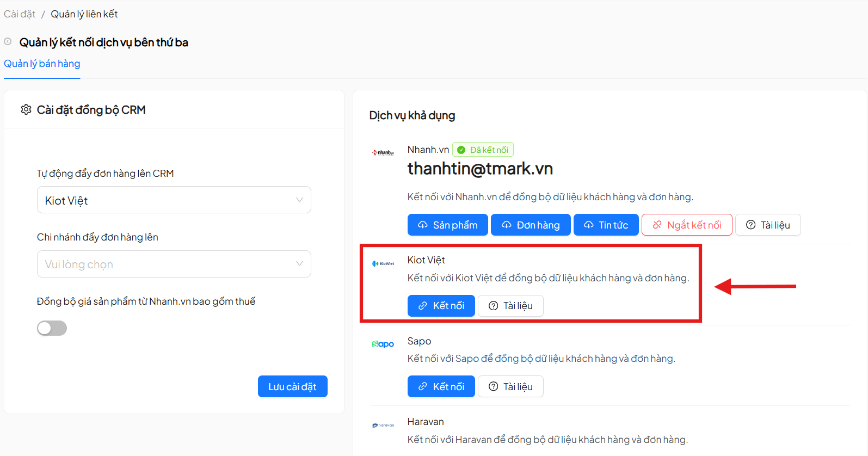
Task: Connect Kiot Việt with Kết nối button
Action: click(x=441, y=306)
